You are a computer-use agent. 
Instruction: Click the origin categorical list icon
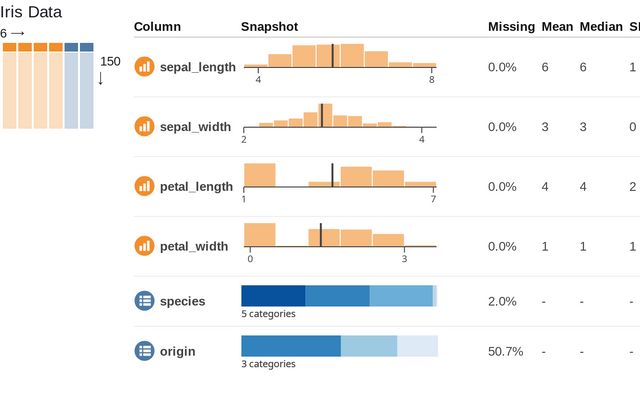click(x=144, y=351)
